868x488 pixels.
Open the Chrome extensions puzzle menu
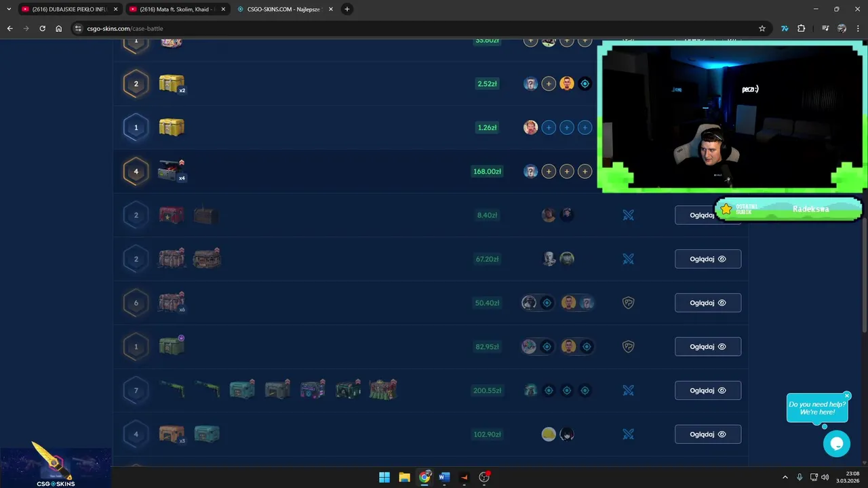pos(802,28)
